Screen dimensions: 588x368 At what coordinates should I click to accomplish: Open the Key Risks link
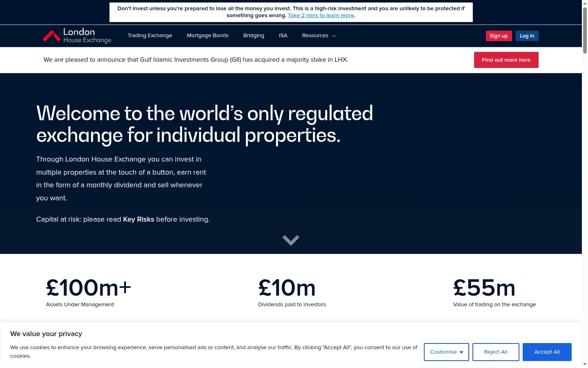(138, 219)
